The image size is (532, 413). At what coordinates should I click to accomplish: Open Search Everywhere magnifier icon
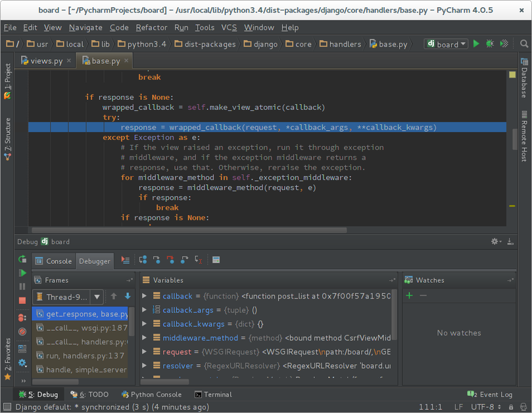524,44
